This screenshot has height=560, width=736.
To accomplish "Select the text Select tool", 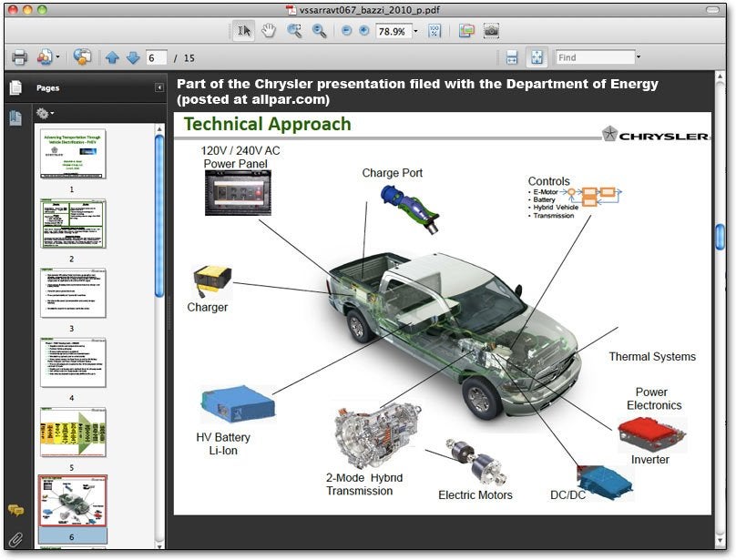I will point(243,31).
